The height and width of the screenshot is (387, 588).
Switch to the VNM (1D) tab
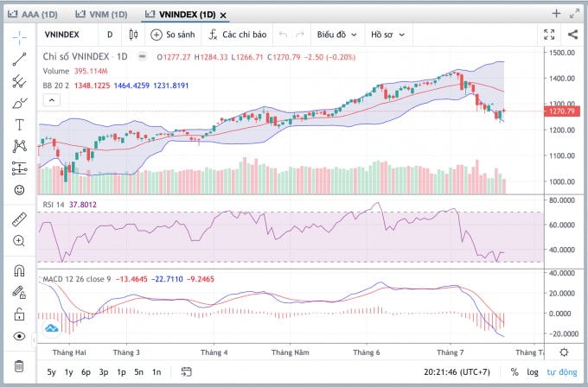pos(101,15)
